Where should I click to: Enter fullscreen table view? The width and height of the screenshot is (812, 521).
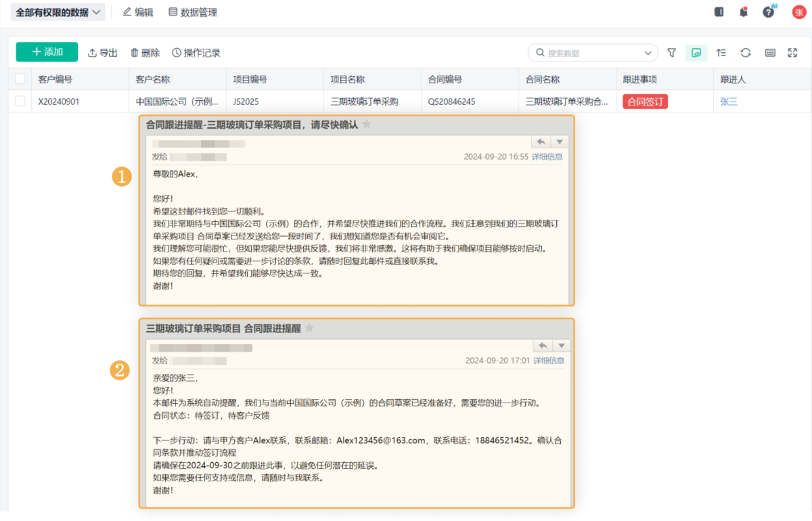point(792,53)
